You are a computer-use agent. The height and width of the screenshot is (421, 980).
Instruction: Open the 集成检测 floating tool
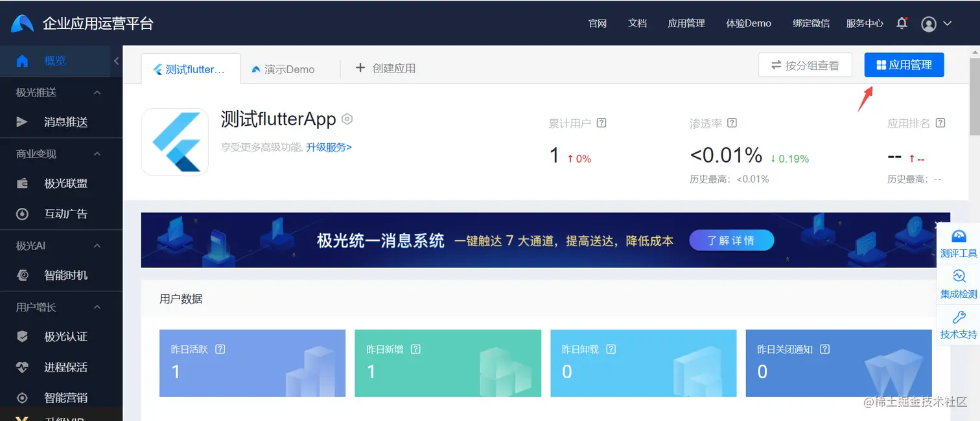pyautogui.click(x=959, y=284)
